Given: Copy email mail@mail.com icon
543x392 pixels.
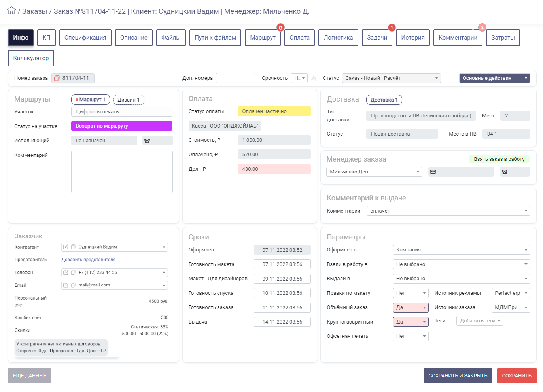Looking at the screenshot, I should [x=73, y=285].
